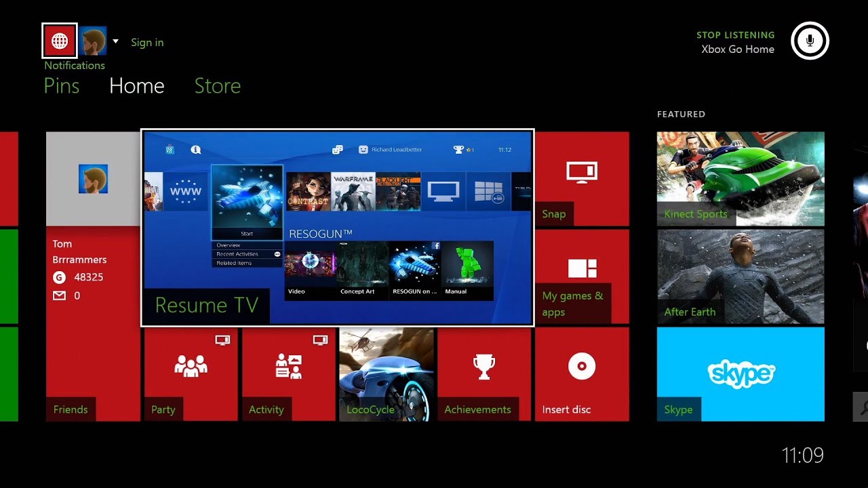This screenshot has height=488, width=868.
Task: Select the Contrast game icon in preview
Action: tap(308, 192)
